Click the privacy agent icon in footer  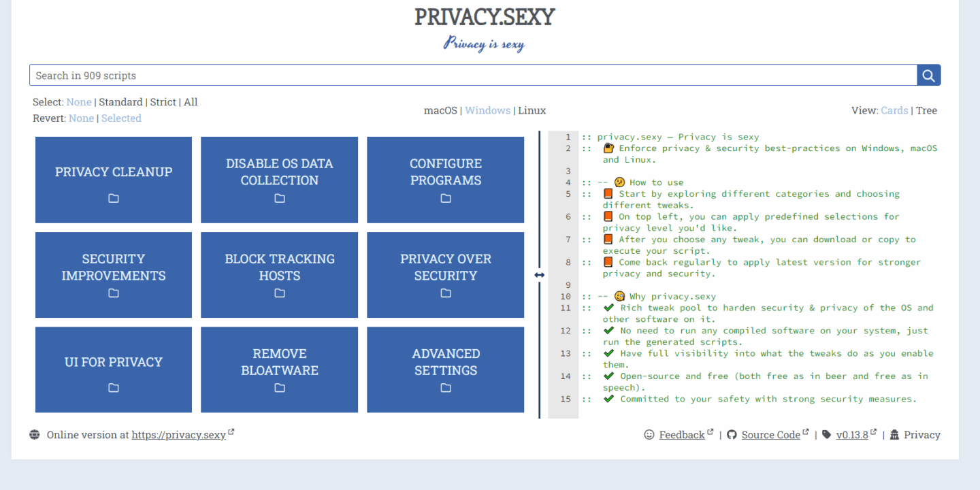(x=894, y=434)
